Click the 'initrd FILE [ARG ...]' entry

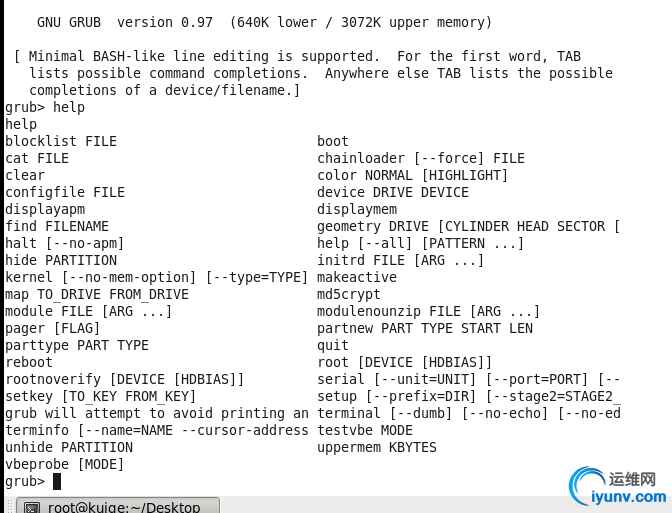[401, 261]
